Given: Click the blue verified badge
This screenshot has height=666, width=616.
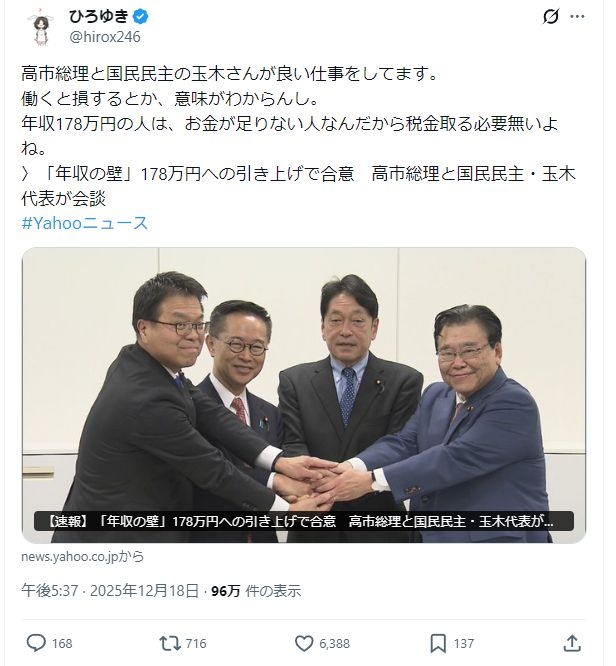Looking at the screenshot, I should pyautogui.click(x=141, y=17).
